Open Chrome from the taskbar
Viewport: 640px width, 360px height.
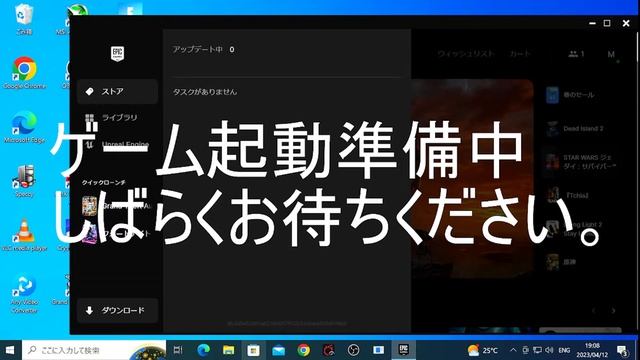[303, 350]
